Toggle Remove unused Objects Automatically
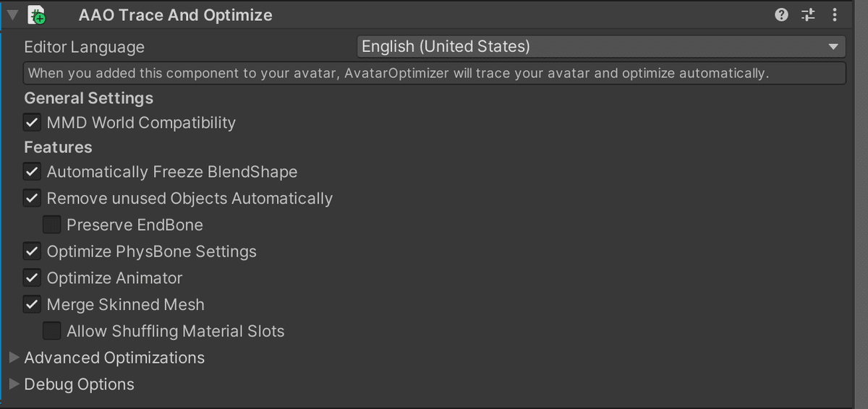 [32, 199]
